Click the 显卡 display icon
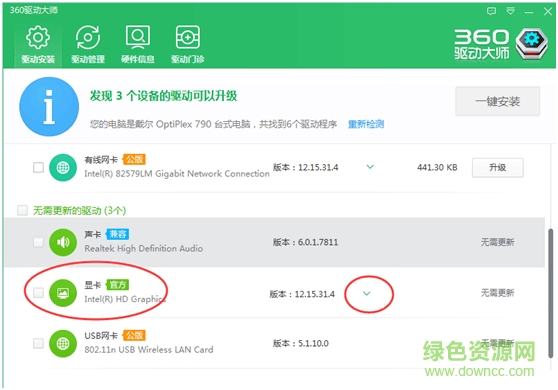Image resolution: width=558 pixels, height=390 pixels. (x=63, y=293)
